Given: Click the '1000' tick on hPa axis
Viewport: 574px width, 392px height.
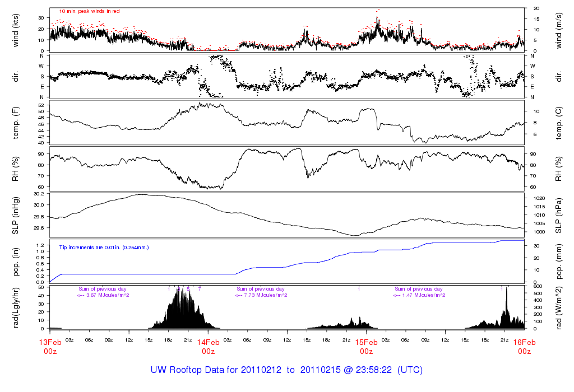Looking at the screenshot, I should coord(539,232).
